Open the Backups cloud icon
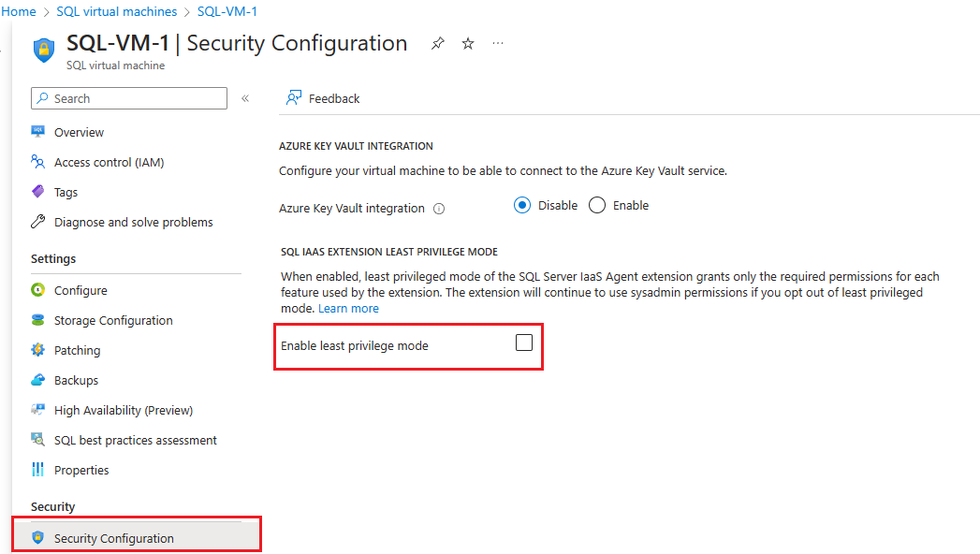Image resolution: width=980 pixels, height=554 pixels. (x=37, y=380)
